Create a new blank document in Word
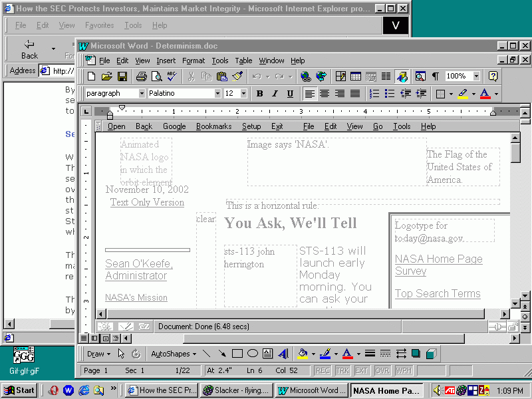The image size is (532, 399). tap(91, 76)
